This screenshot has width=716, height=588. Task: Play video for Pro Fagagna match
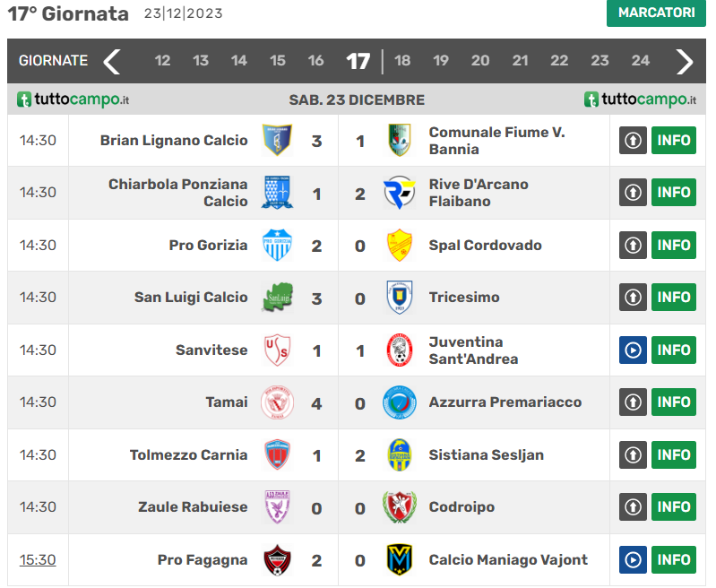tap(633, 559)
